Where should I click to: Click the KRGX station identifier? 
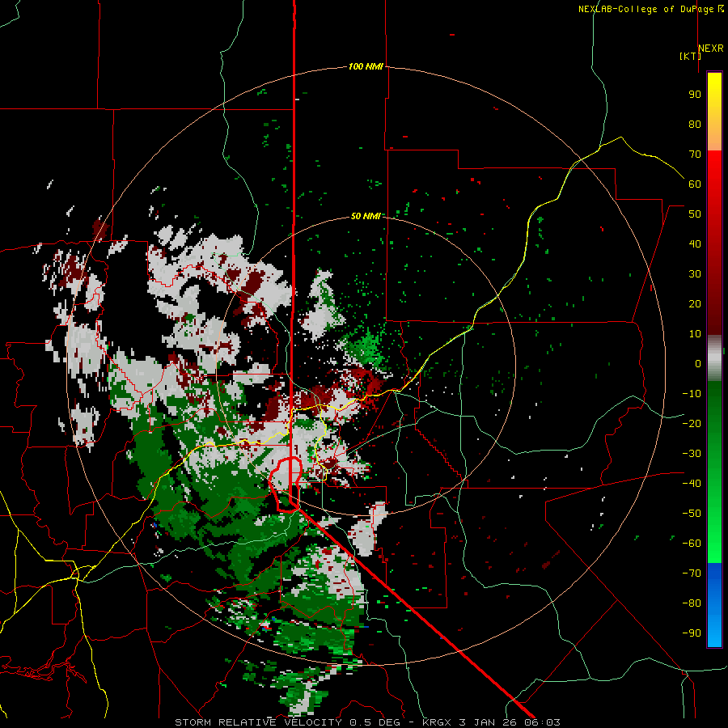[x=437, y=722]
